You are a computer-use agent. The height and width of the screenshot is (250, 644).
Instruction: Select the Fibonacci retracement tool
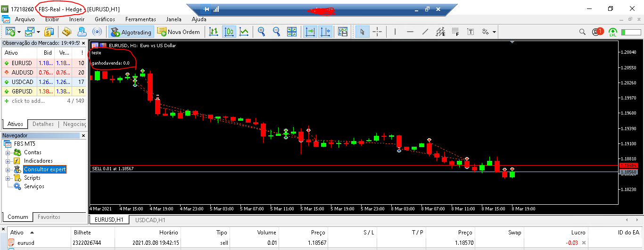[455, 32]
